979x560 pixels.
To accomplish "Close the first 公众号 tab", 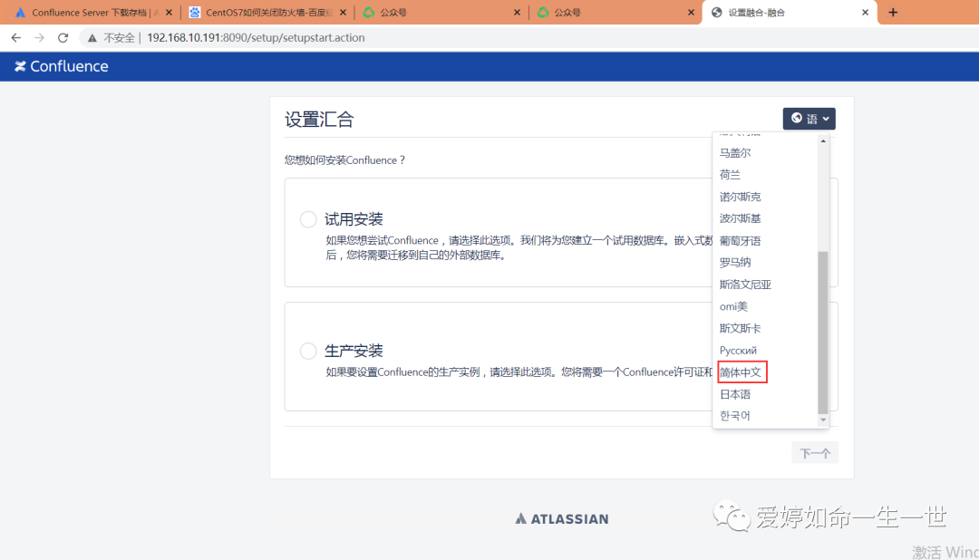I will coord(517,13).
